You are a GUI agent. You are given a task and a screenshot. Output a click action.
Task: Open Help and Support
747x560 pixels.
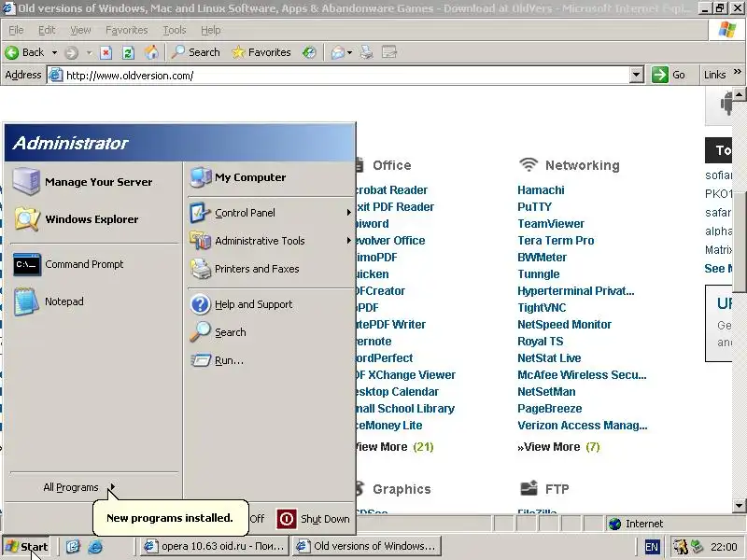[x=270, y=304]
